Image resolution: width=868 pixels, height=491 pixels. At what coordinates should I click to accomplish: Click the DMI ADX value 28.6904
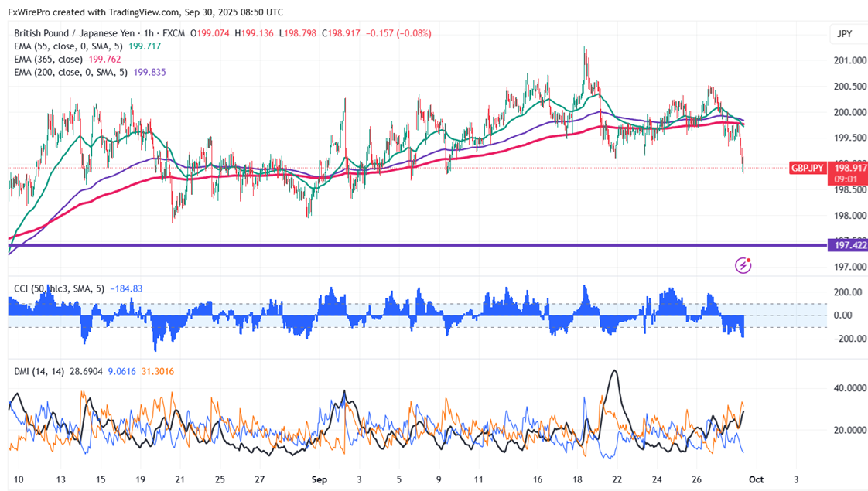coord(86,371)
